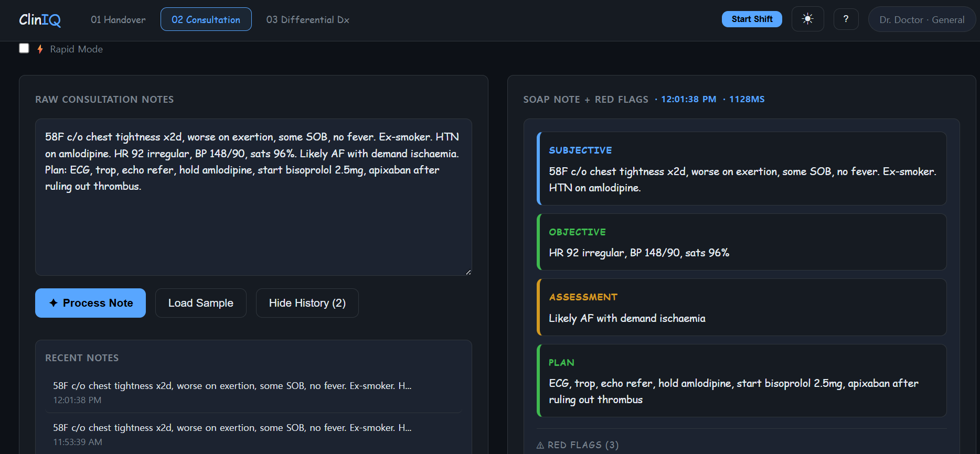980x454 pixels.
Task: Click inside the raw consultation notes textarea
Action: [x=253, y=197]
